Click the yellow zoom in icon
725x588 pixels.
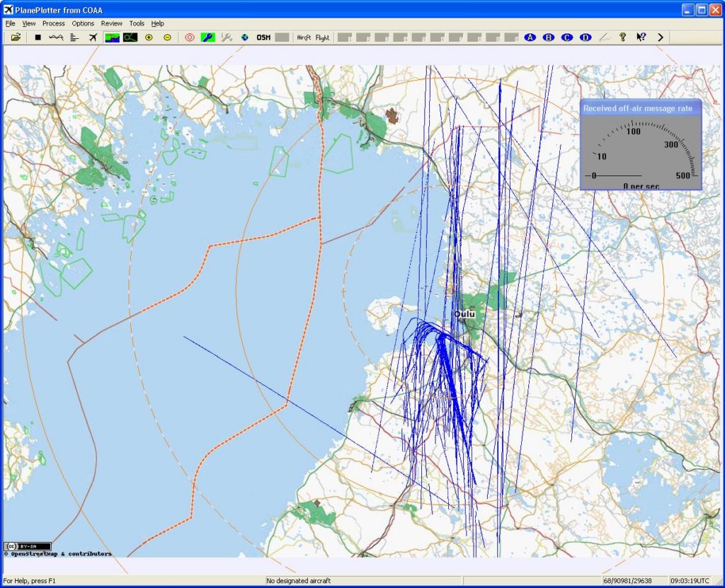[149, 38]
